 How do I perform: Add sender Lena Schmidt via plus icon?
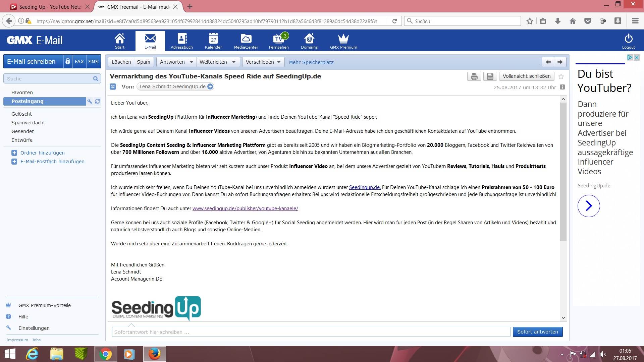[x=210, y=87]
